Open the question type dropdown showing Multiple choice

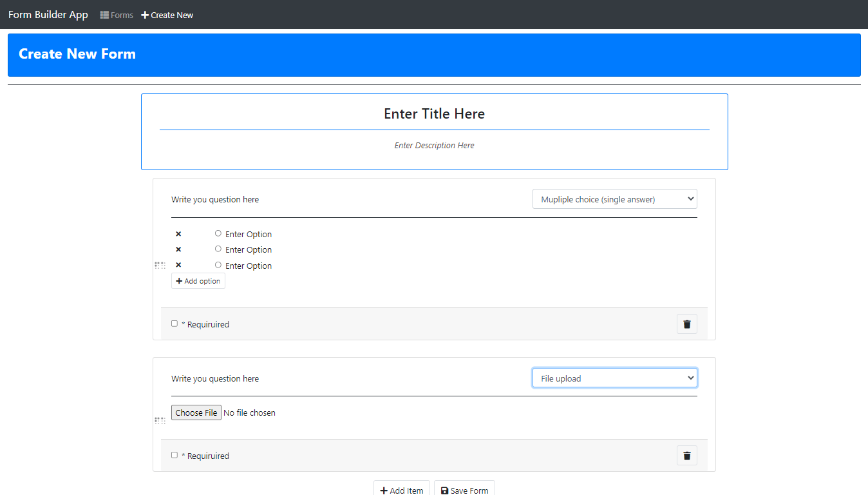coord(614,199)
